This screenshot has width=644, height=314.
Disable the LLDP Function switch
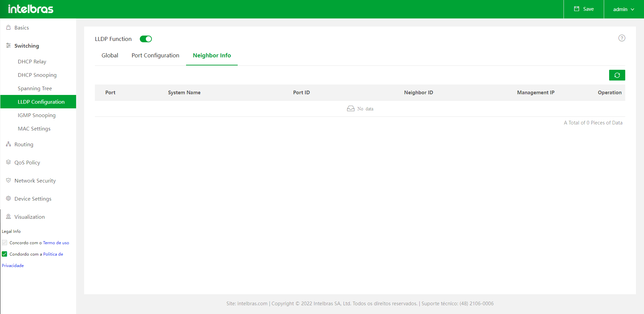click(x=146, y=39)
